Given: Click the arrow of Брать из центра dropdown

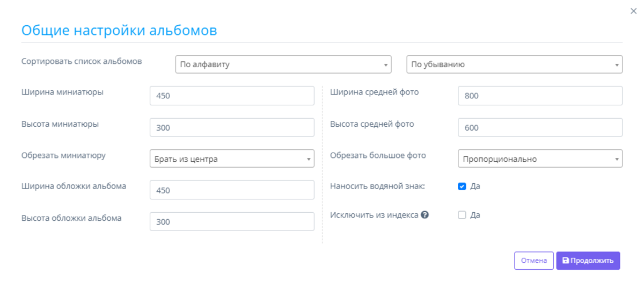Looking at the screenshot, I should click(309, 160).
